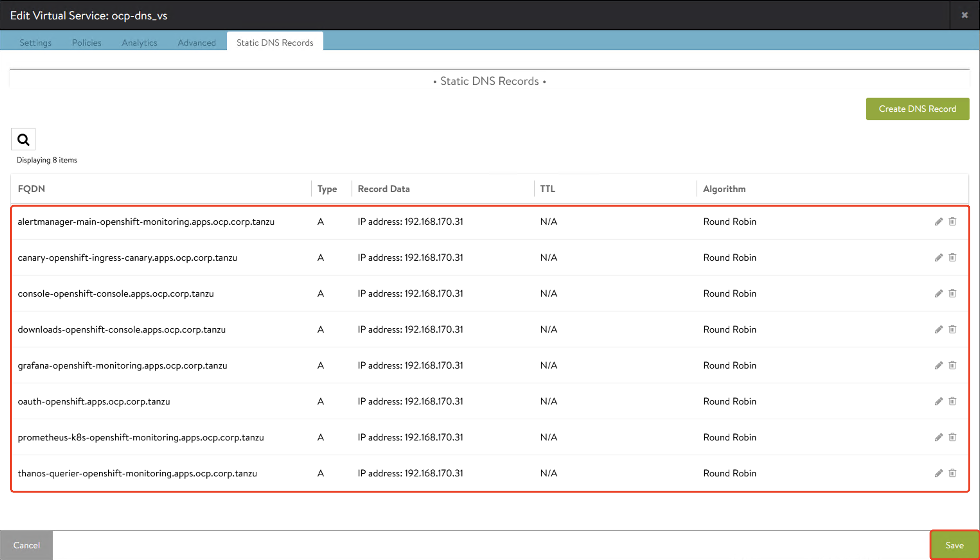
Task: Close the Edit Virtual Service dialog
Action: [x=964, y=15]
